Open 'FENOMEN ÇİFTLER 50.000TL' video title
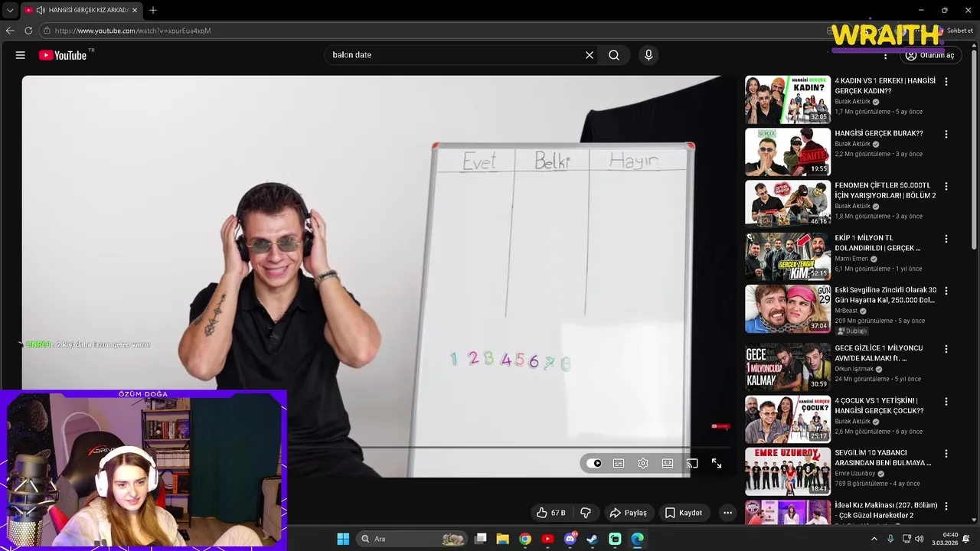The width and height of the screenshot is (980, 551). 885,191
